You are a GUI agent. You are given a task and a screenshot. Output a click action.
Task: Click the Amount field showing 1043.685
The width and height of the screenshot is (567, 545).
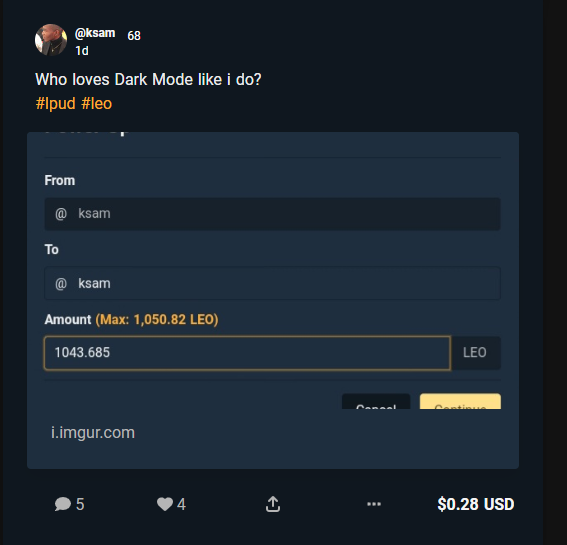pyautogui.click(x=247, y=353)
